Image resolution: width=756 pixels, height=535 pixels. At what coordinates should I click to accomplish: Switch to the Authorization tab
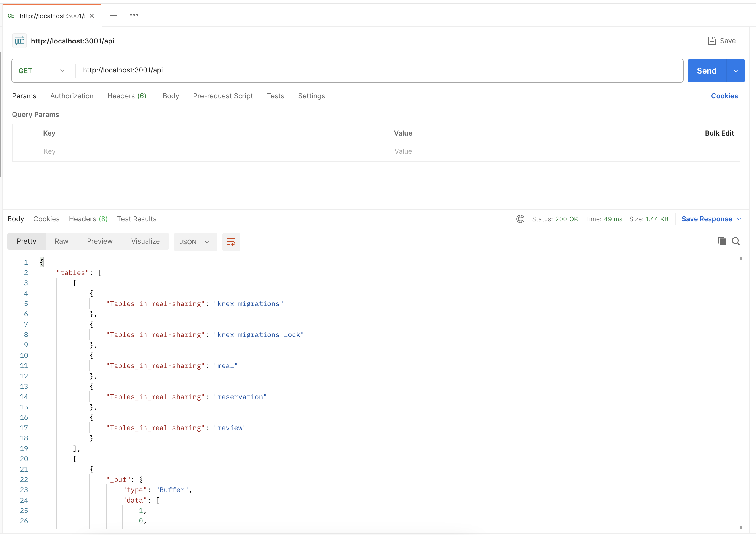click(x=72, y=96)
